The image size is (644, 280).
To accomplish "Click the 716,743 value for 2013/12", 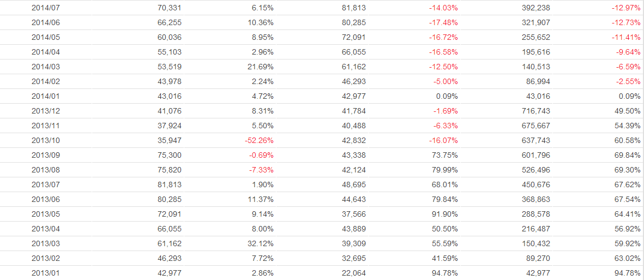I will (x=536, y=111).
